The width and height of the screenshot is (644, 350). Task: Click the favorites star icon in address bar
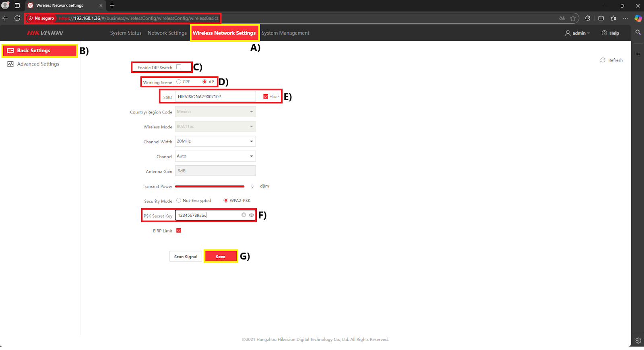pyautogui.click(x=573, y=18)
